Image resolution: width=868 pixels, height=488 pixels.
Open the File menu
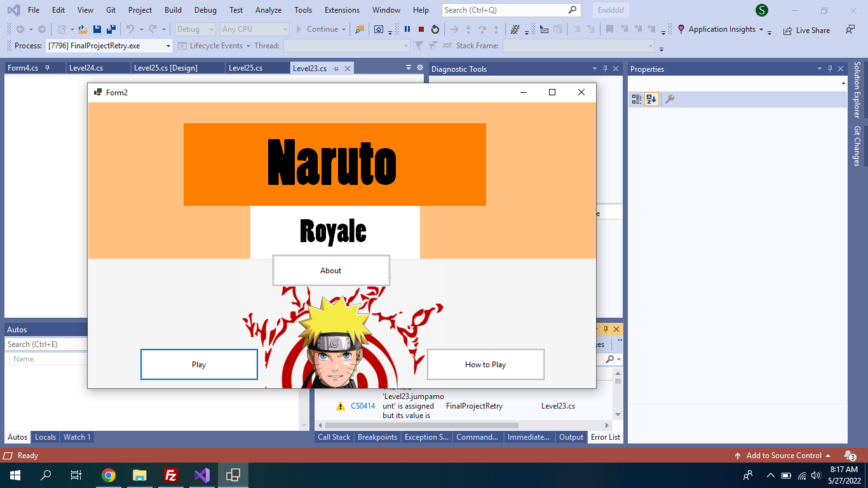34,10
